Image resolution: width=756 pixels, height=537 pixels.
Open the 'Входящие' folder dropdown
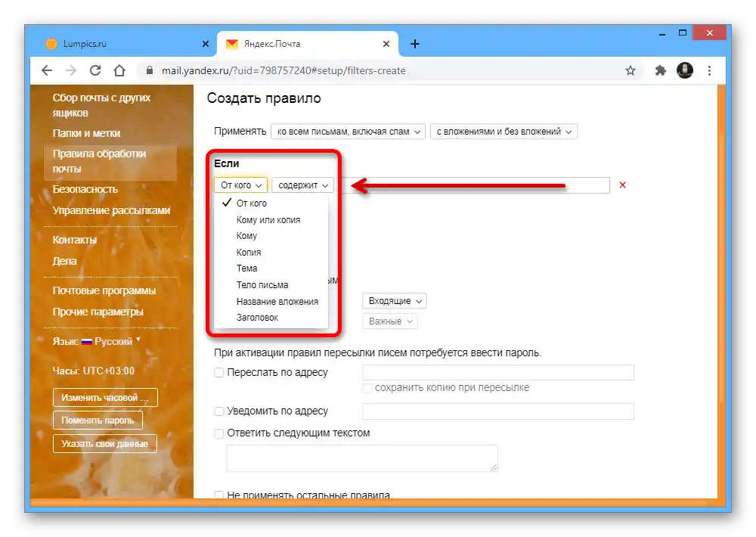pyautogui.click(x=395, y=301)
